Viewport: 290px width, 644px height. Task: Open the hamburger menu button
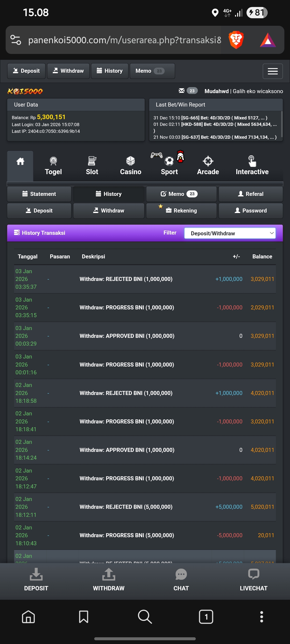coord(273,71)
